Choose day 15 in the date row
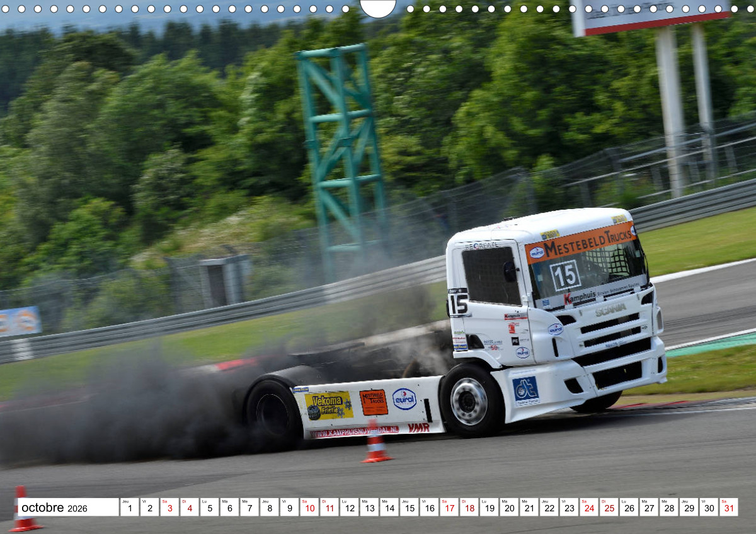The image size is (756, 534). (409, 508)
